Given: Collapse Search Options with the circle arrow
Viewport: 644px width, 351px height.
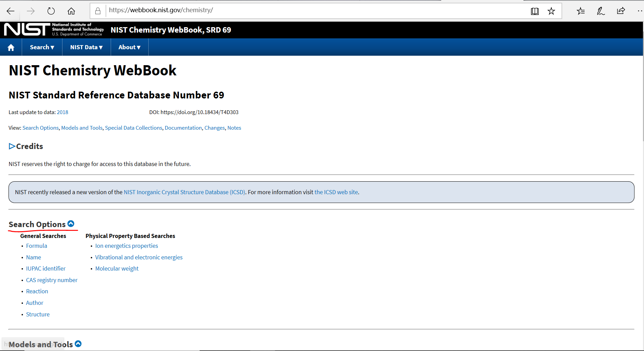Looking at the screenshot, I should pos(71,224).
